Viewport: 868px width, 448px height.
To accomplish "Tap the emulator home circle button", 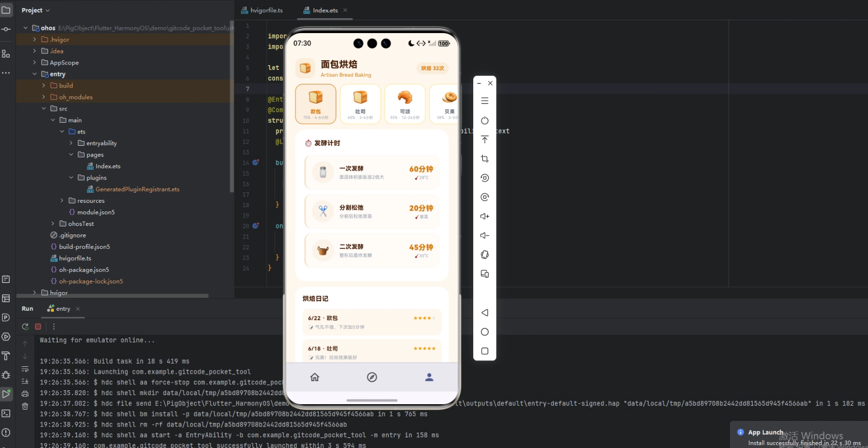I will 484,332.
